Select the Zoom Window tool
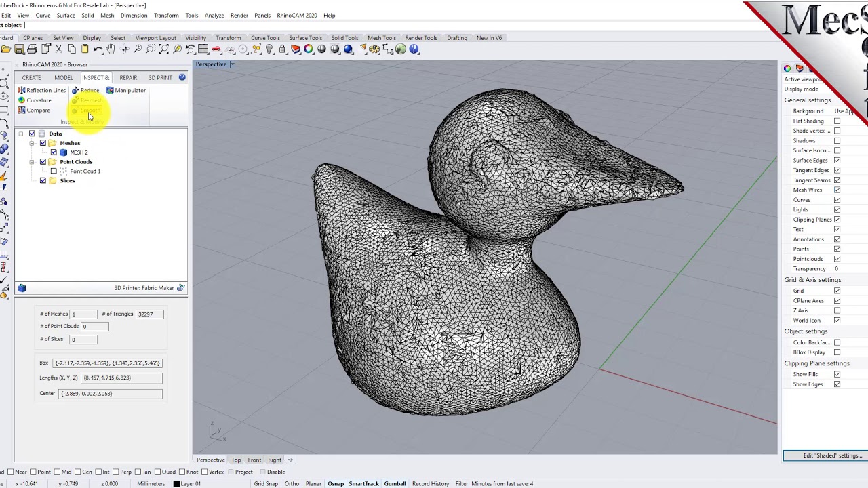Screen dimensions: 868x488 [x=151, y=49]
